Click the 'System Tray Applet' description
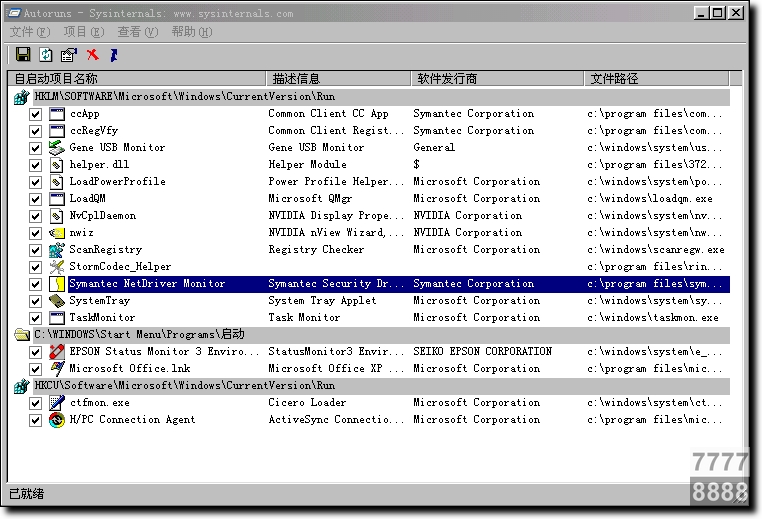This screenshot has height=519, width=762. click(322, 301)
